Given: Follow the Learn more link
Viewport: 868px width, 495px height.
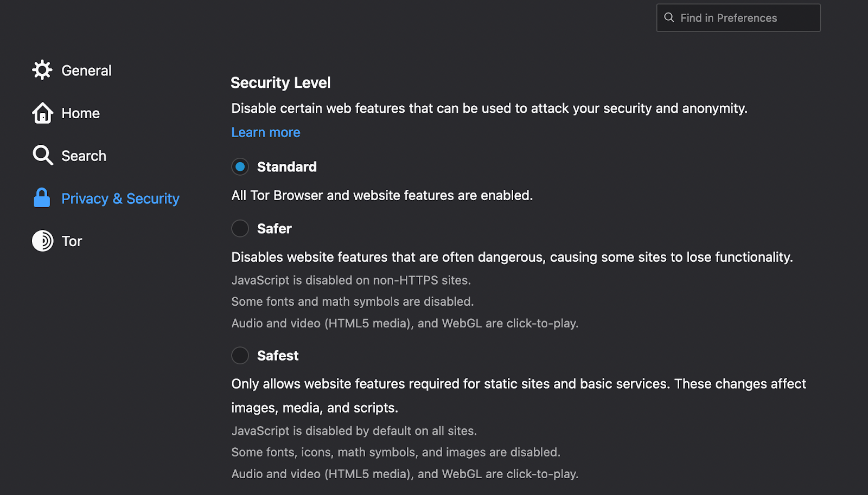Looking at the screenshot, I should point(265,132).
